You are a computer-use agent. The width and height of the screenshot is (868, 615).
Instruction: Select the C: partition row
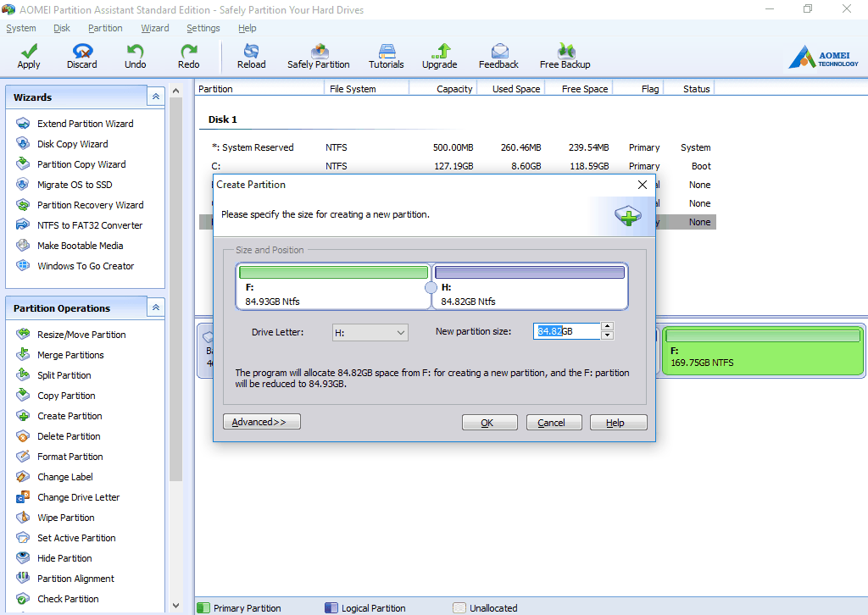[457, 166]
